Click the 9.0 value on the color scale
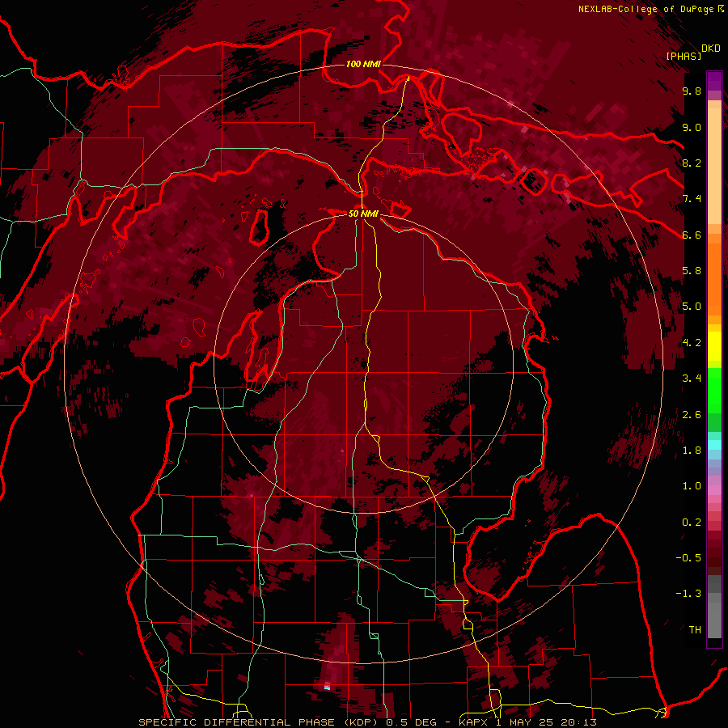The height and width of the screenshot is (728, 728). click(x=692, y=127)
